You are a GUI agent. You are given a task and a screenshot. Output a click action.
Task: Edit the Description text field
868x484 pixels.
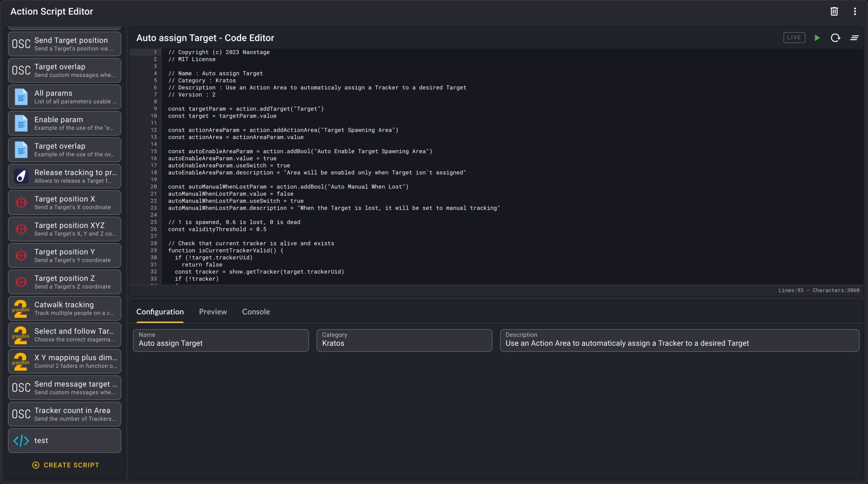click(x=679, y=343)
